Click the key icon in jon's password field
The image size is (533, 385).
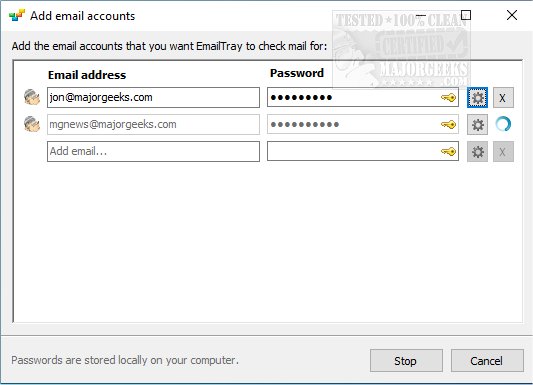pos(448,98)
